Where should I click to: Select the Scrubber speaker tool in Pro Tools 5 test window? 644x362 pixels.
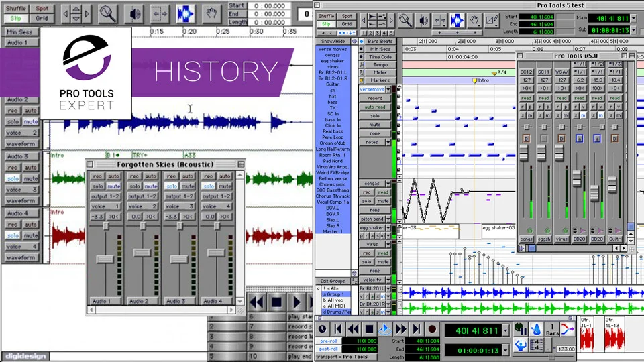[423, 21]
